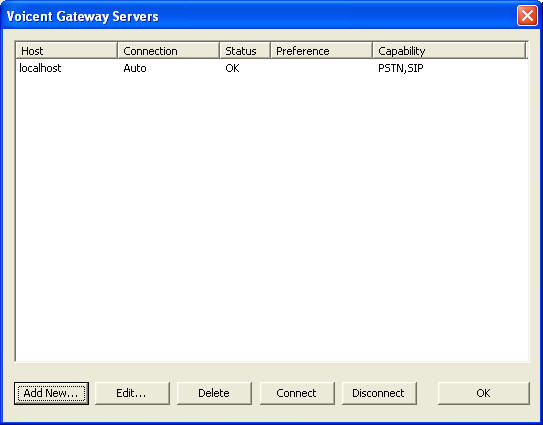Click the blank Preference cell of localhost row
543x425 pixels.
point(321,68)
